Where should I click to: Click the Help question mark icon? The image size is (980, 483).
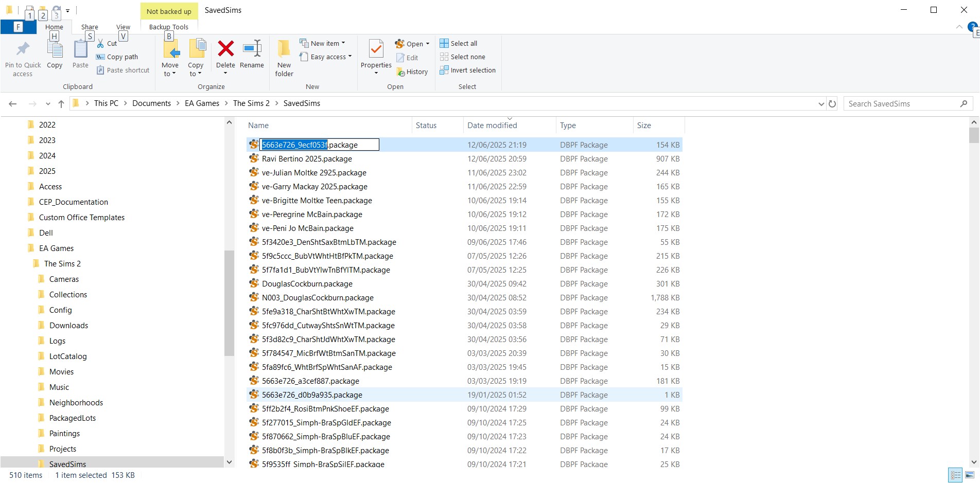point(972,26)
